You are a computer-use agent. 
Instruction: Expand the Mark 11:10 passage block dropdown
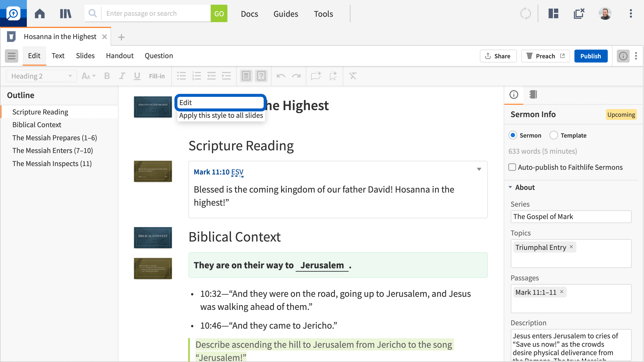click(479, 169)
